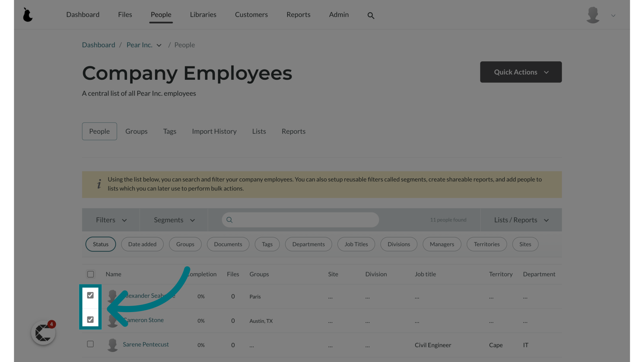Expand the Quick Actions dropdown button
The width and height of the screenshot is (644, 362).
(x=521, y=72)
